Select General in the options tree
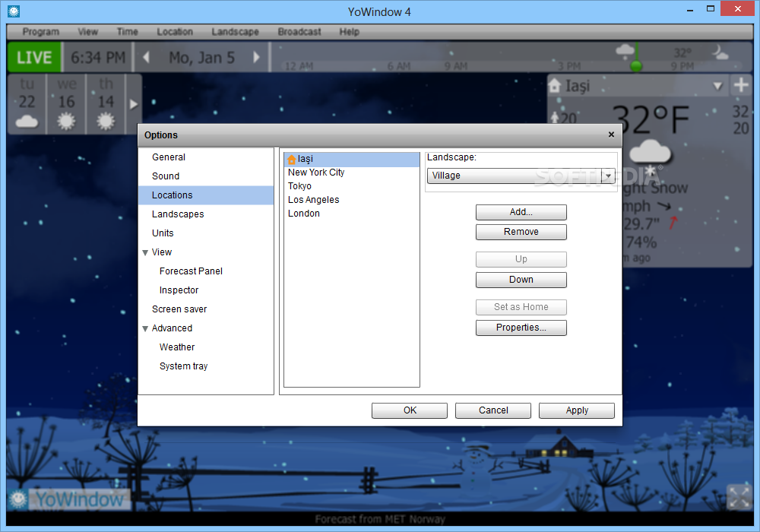The height and width of the screenshot is (532, 760). pyautogui.click(x=206, y=157)
